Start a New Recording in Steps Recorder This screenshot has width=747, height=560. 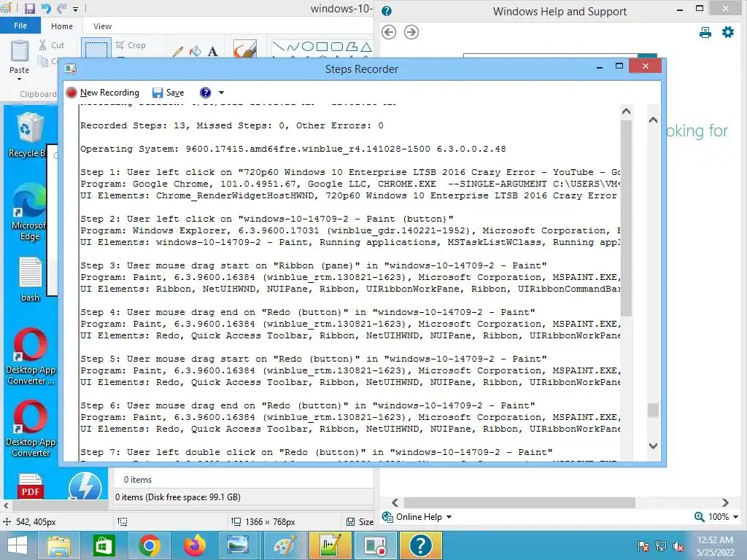click(x=103, y=93)
